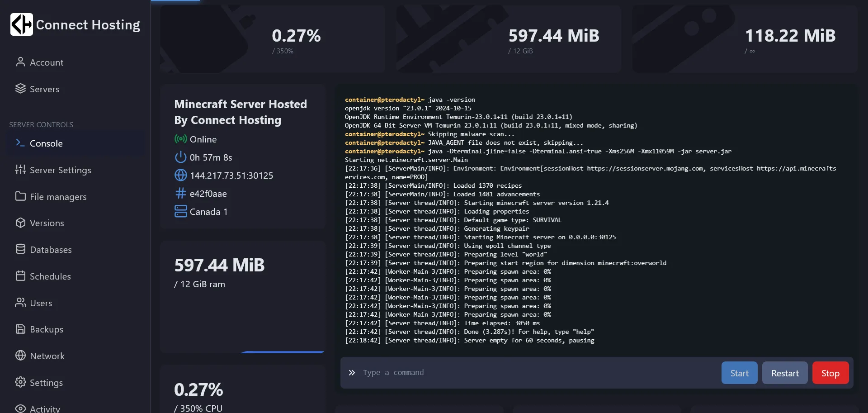The height and width of the screenshot is (413, 868).
Task: Click the Starting minecraft server version 1.21.4 line
Action: 476,203
